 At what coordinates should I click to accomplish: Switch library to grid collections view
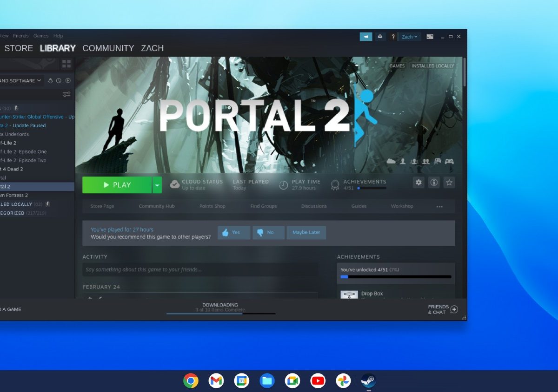tap(66, 64)
